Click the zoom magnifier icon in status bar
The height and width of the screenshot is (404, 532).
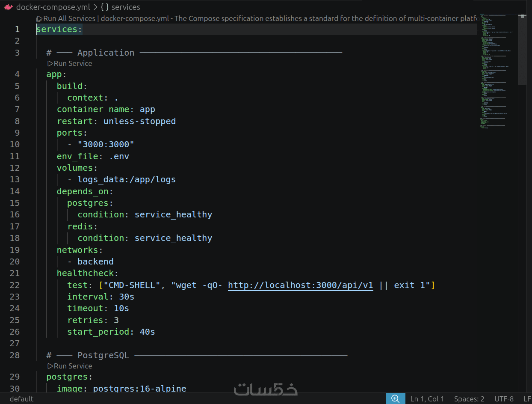click(395, 399)
